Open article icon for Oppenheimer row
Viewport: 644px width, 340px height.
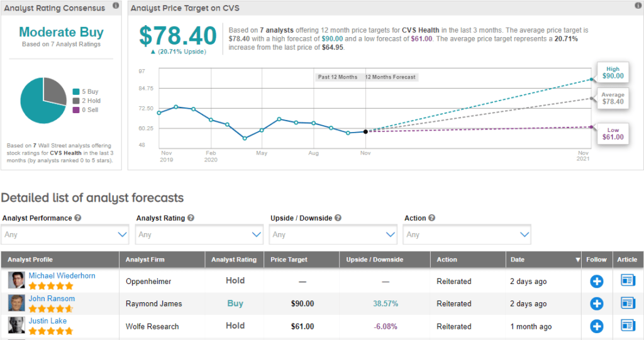tap(628, 280)
